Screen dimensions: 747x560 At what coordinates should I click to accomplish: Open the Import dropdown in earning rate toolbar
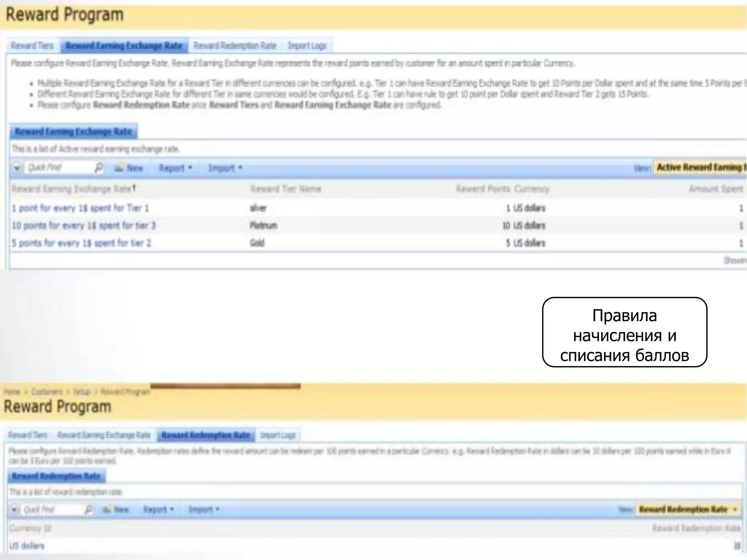click(x=225, y=168)
